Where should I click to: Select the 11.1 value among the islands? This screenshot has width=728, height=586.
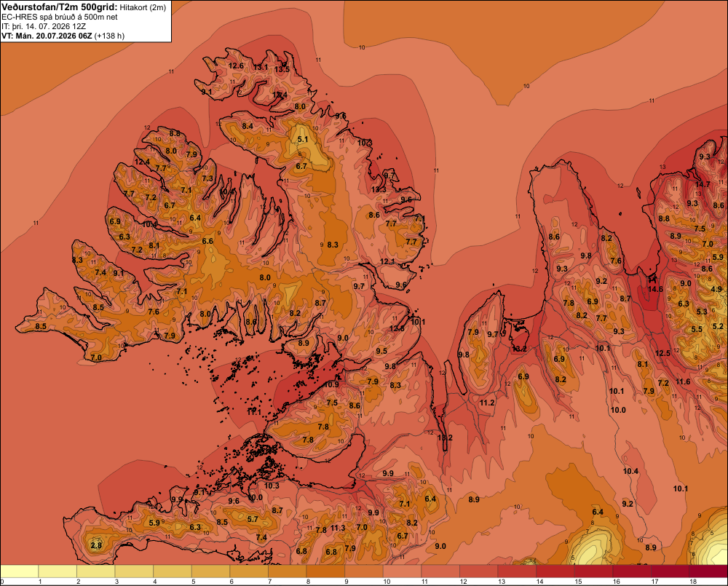click(x=253, y=412)
